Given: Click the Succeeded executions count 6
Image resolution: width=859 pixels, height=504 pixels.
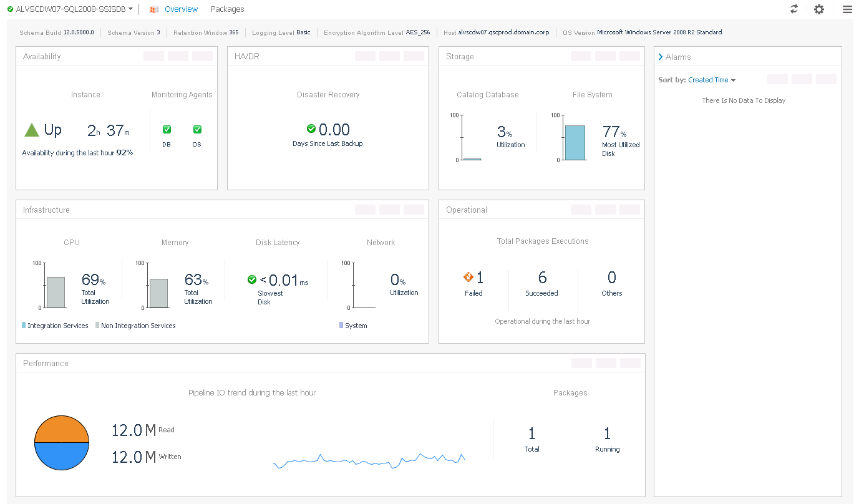Looking at the screenshot, I should (x=542, y=278).
